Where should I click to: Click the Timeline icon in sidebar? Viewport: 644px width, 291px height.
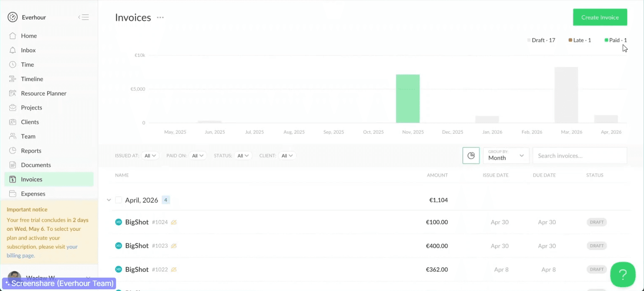click(13, 79)
